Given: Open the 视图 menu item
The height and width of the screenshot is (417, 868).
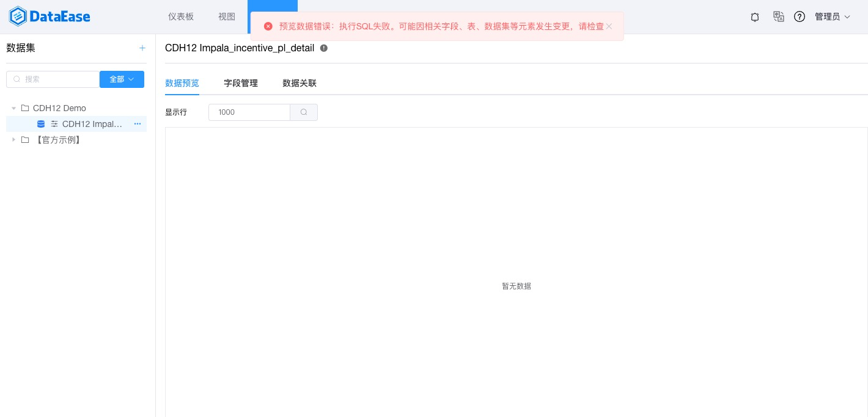Looking at the screenshot, I should click(x=227, y=16).
